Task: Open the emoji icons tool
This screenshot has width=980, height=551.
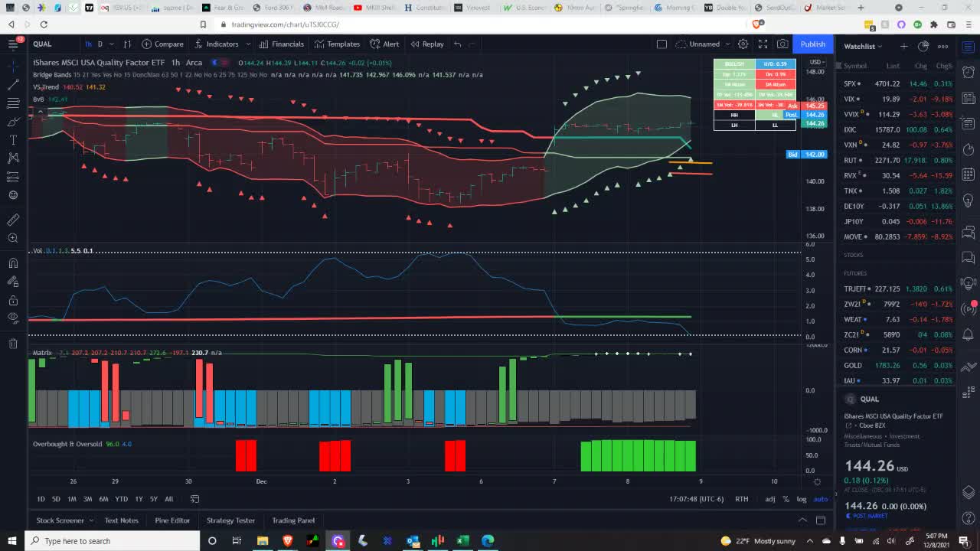Action: tap(13, 194)
